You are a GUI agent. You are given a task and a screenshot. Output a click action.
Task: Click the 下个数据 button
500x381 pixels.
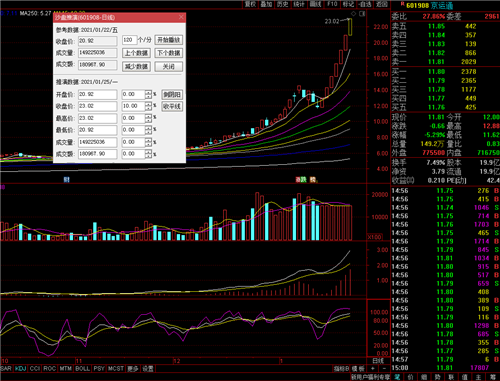click(169, 53)
